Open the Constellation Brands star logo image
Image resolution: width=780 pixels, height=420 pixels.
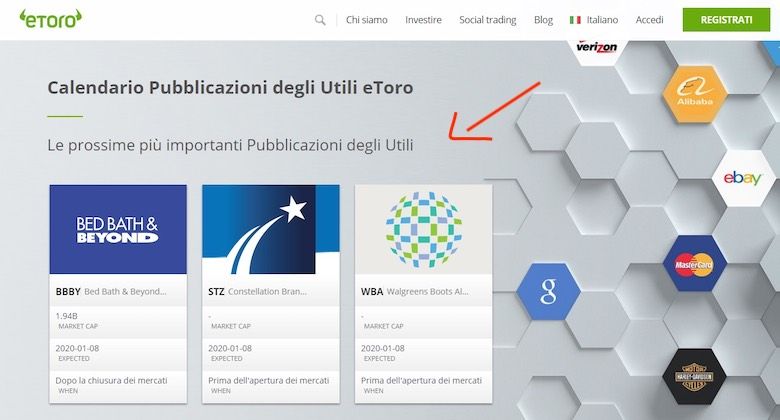click(x=271, y=229)
